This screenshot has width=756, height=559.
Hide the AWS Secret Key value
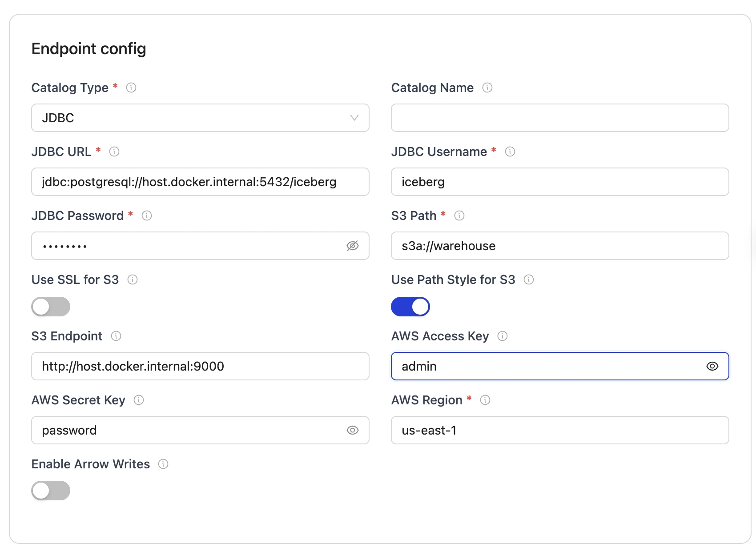tap(352, 430)
